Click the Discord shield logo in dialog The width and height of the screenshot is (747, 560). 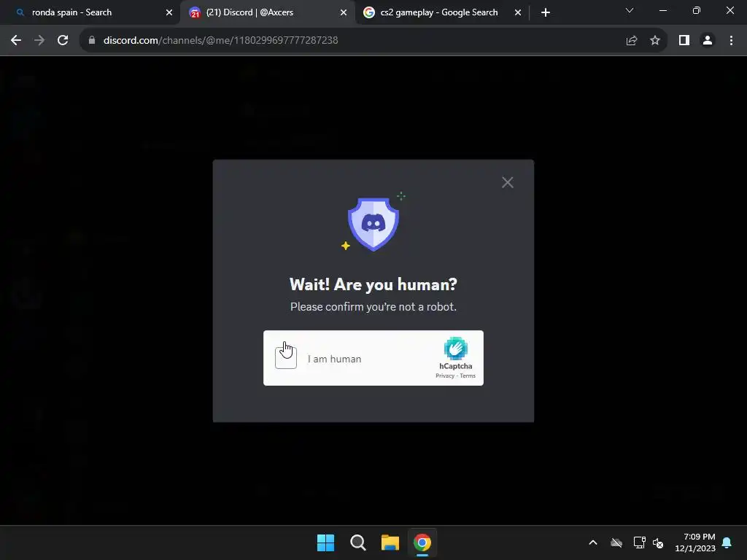373,223
